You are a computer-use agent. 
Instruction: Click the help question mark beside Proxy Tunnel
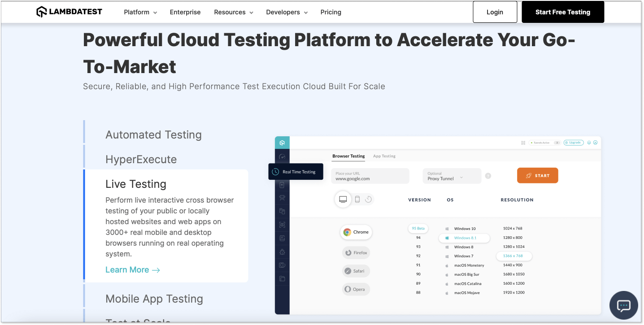coord(488,176)
